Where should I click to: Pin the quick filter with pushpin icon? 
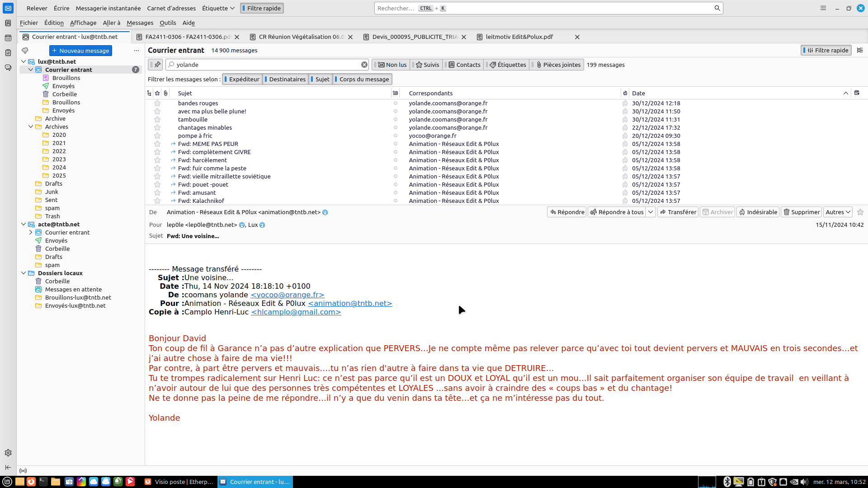157,65
